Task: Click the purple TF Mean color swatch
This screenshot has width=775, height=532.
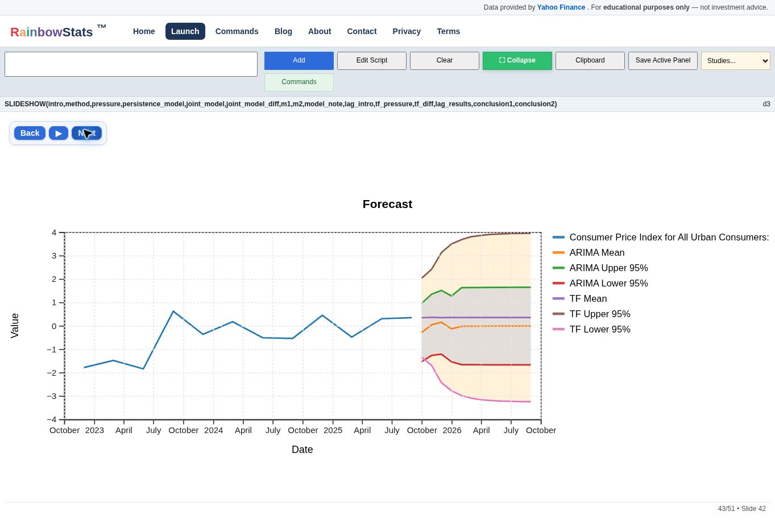Action: [558, 299]
